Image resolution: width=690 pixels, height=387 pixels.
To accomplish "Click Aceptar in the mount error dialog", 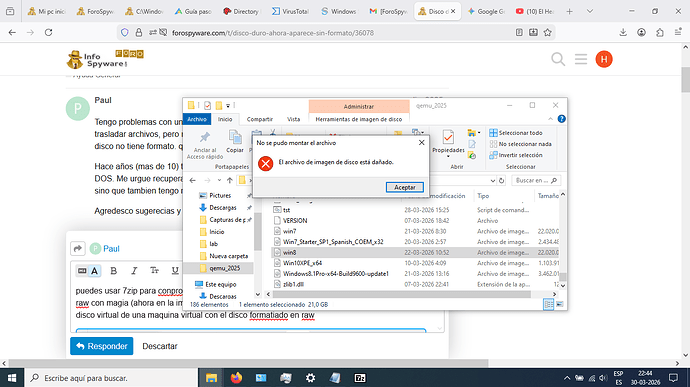I will (x=404, y=187).
